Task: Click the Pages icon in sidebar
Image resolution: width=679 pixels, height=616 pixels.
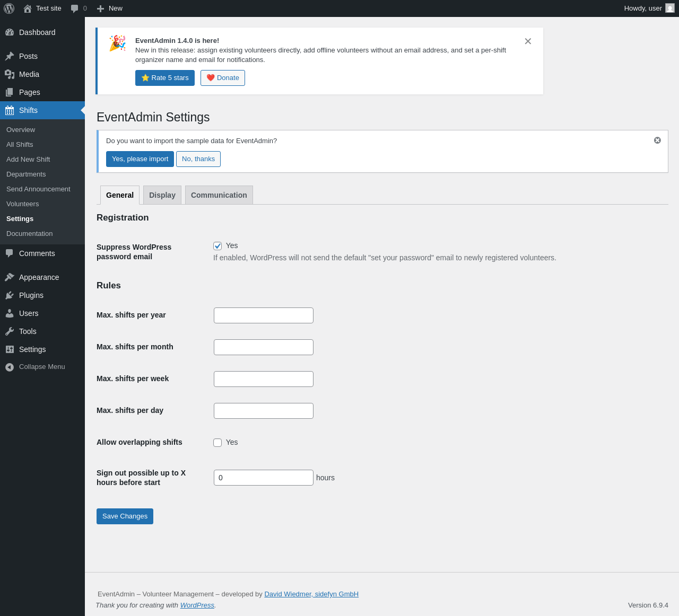Action: pos(10,92)
